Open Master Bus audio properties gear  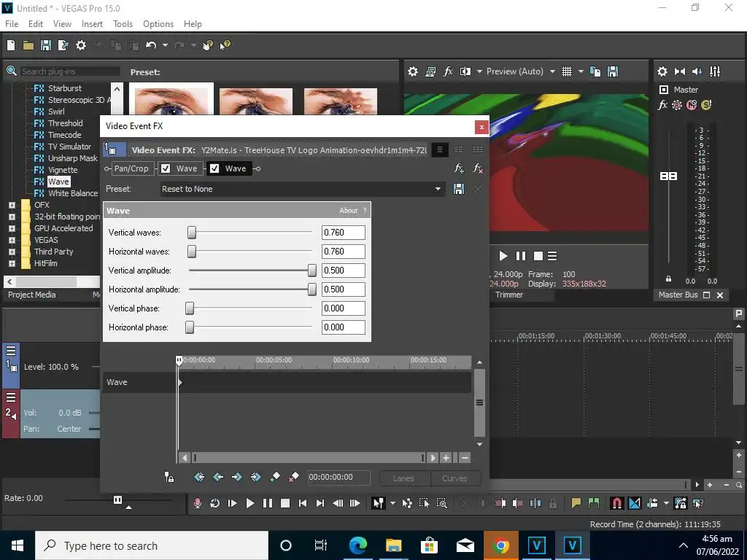click(662, 71)
